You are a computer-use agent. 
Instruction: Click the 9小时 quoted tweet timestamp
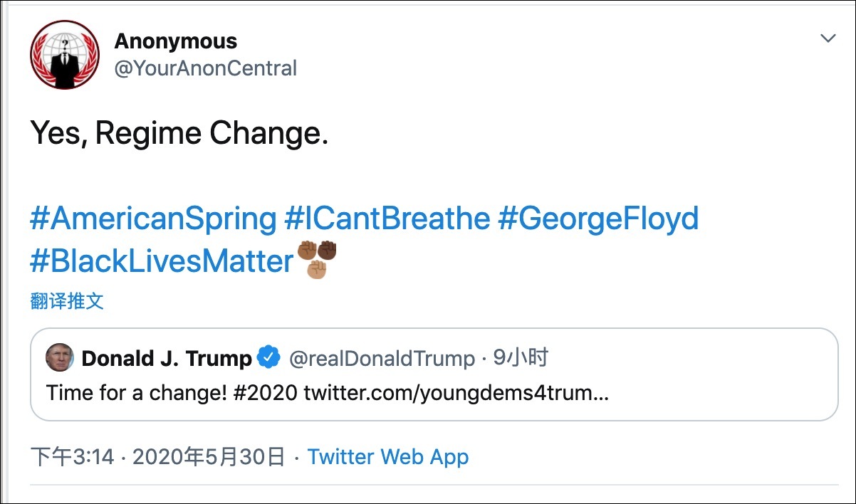520,358
